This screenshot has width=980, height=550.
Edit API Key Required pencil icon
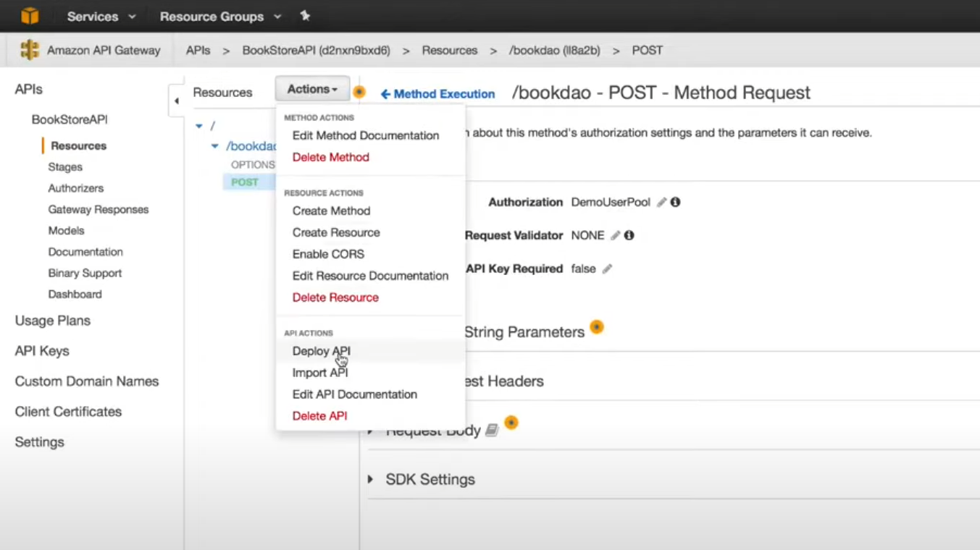pyautogui.click(x=607, y=269)
